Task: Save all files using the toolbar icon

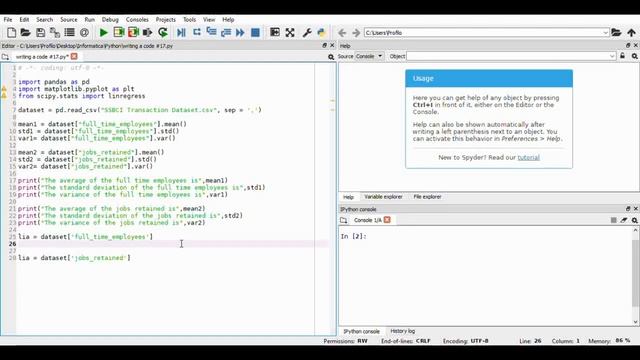Action: coord(55,33)
